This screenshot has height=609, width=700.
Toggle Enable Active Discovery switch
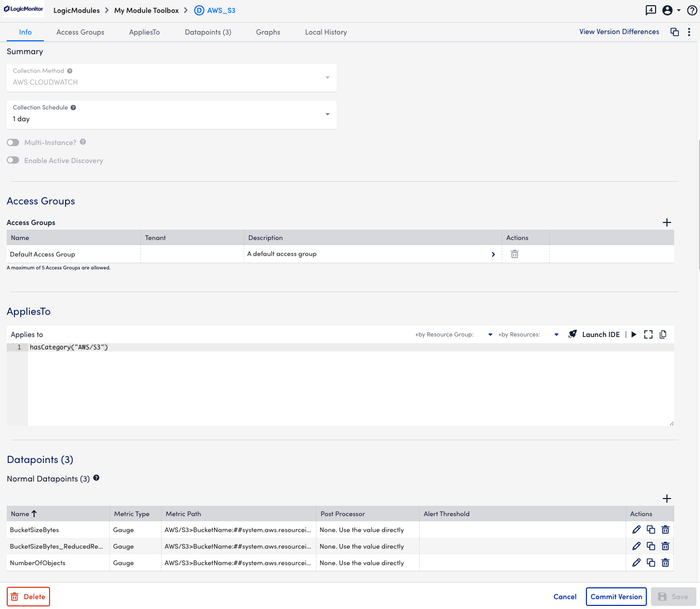click(x=13, y=161)
